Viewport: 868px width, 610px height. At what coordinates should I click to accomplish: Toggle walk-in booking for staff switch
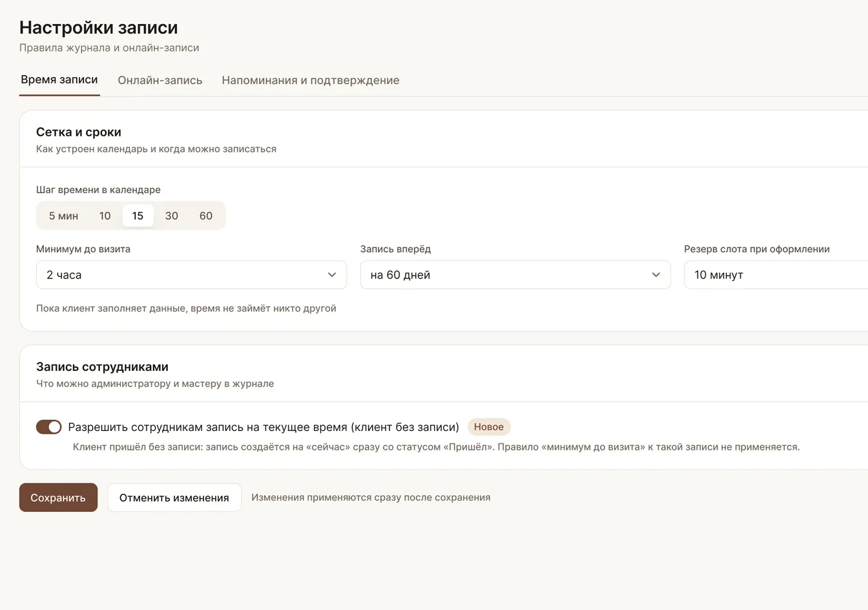point(49,427)
